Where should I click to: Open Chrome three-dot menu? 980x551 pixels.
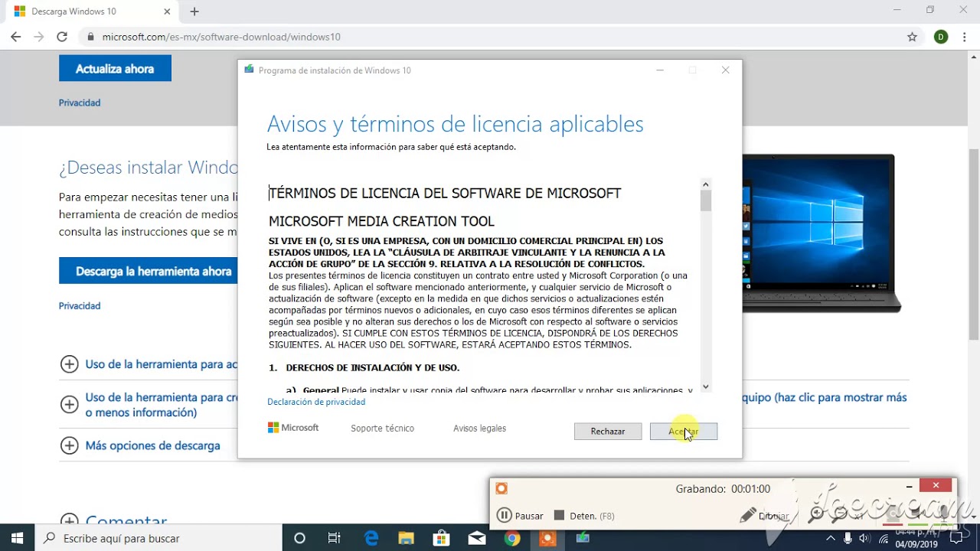(965, 37)
